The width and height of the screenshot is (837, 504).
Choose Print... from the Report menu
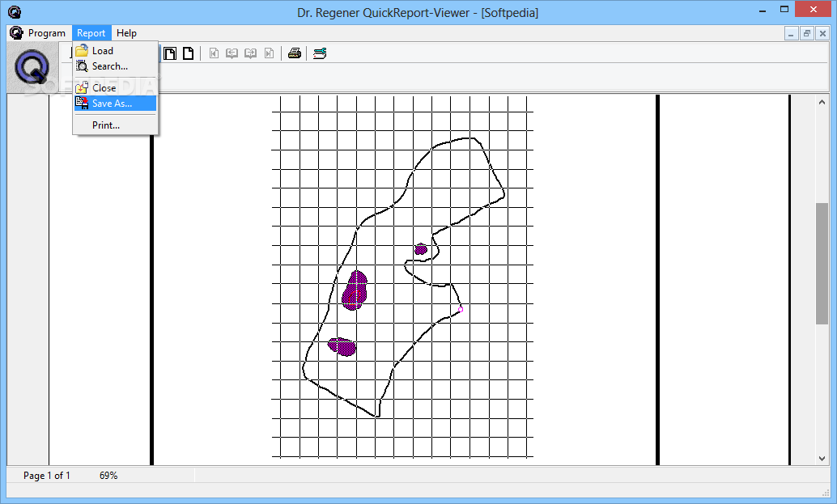[115, 125]
